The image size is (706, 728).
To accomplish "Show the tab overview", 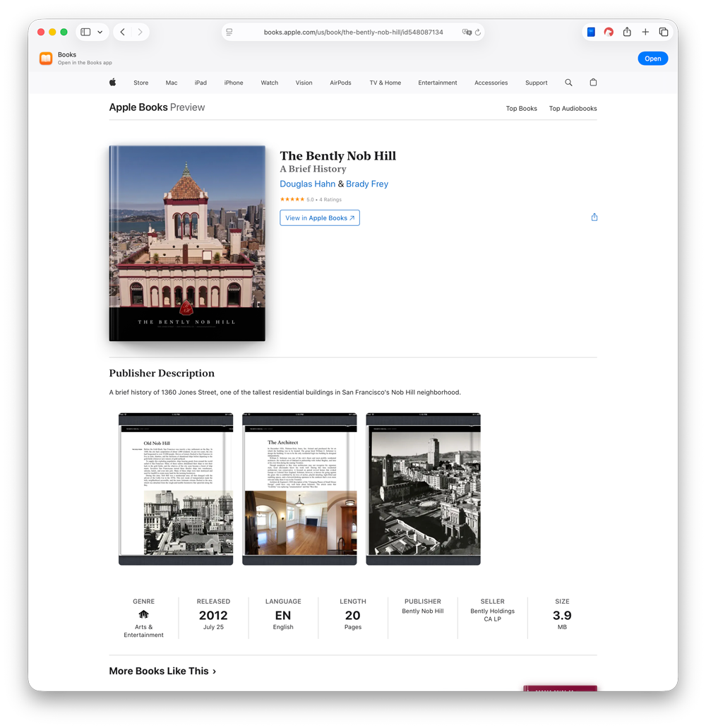I will coord(664,32).
